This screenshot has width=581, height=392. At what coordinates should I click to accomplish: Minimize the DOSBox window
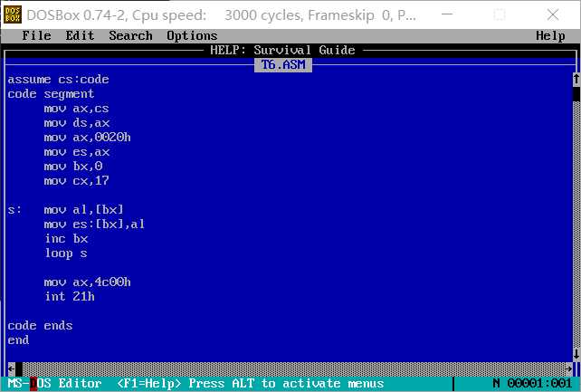447,14
